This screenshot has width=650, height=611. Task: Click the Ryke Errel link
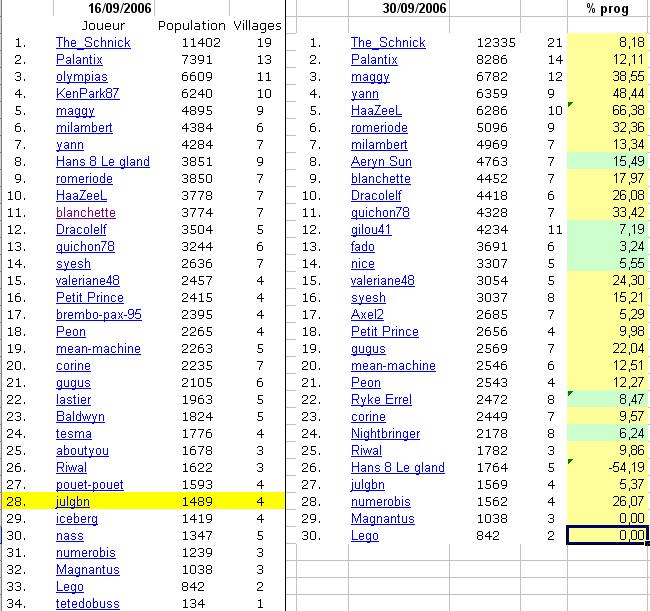point(381,400)
